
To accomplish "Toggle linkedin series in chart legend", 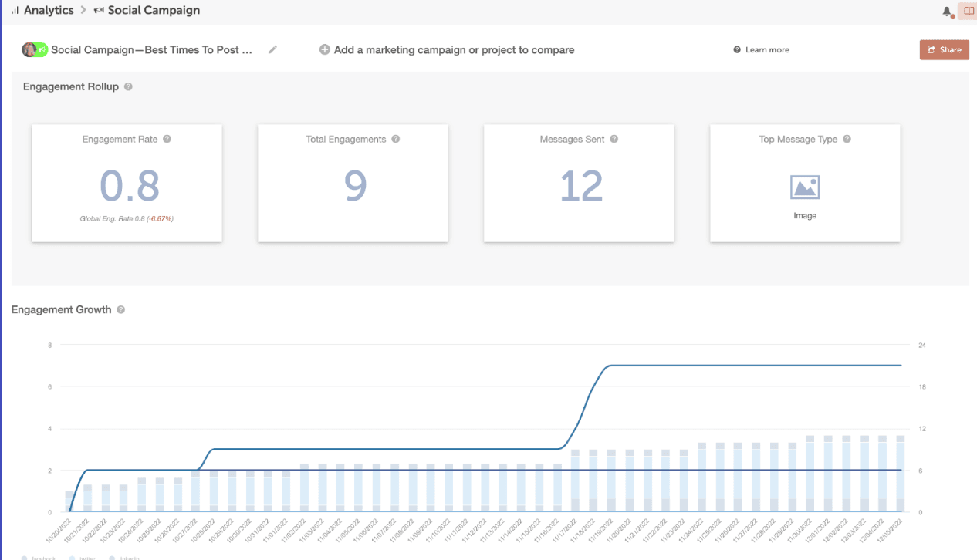I will (x=124, y=557).
